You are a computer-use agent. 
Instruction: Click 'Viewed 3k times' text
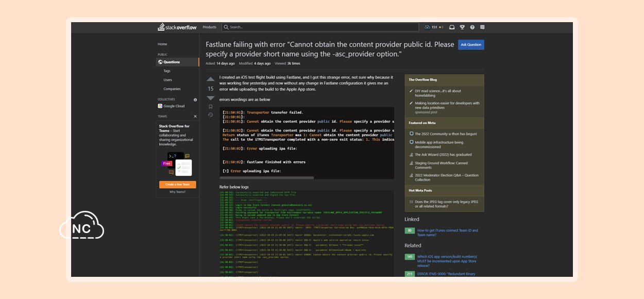pos(287,63)
